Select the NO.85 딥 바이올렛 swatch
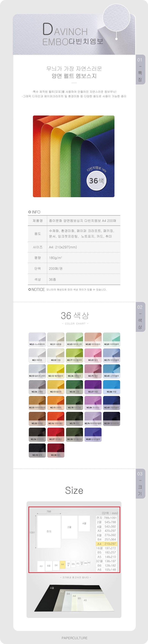 [x=93, y=434]
